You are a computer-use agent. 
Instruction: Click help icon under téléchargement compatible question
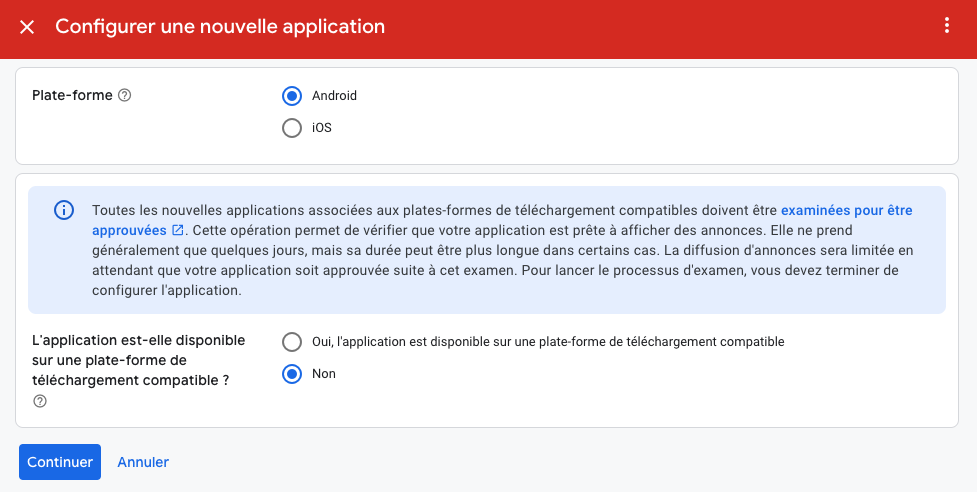click(x=40, y=401)
